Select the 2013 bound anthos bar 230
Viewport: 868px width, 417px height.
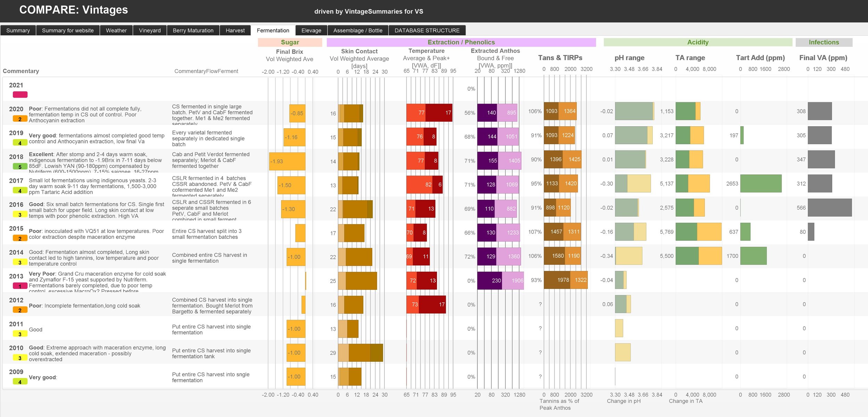point(490,280)
